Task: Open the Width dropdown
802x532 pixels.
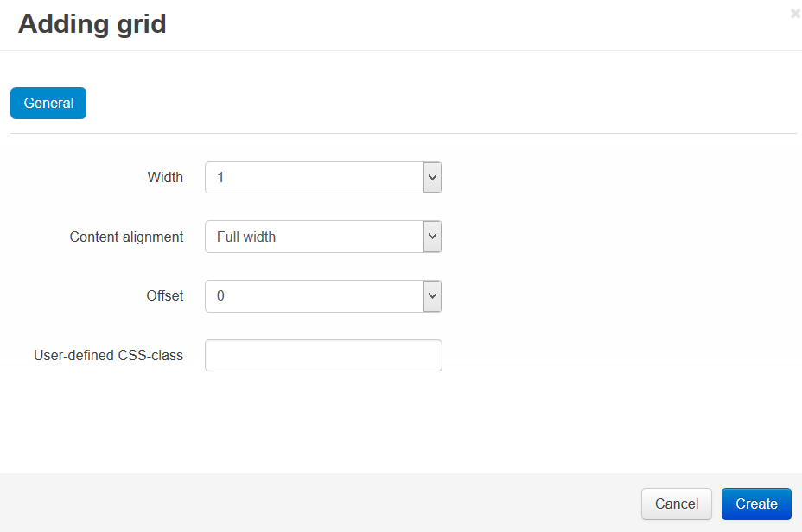Action: [x=323, y=177]
